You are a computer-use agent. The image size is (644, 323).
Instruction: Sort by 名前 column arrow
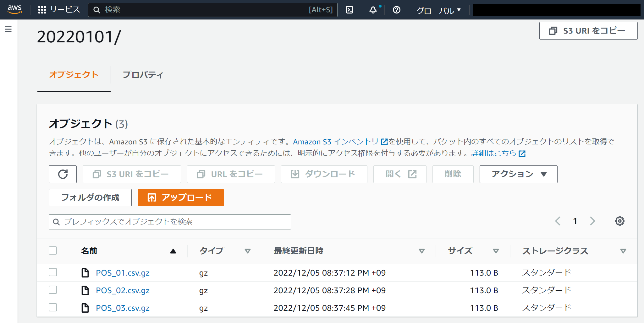coord(173,251)
